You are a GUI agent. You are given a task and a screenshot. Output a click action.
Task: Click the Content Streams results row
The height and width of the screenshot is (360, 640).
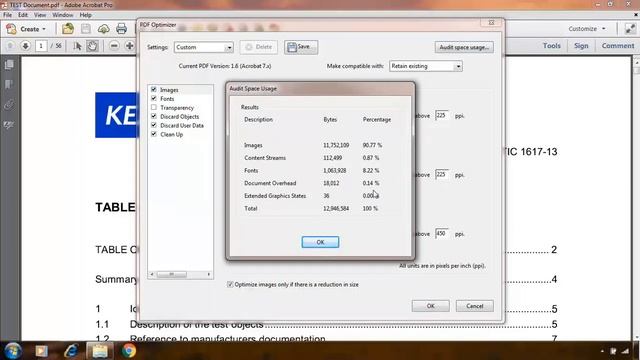313,158
